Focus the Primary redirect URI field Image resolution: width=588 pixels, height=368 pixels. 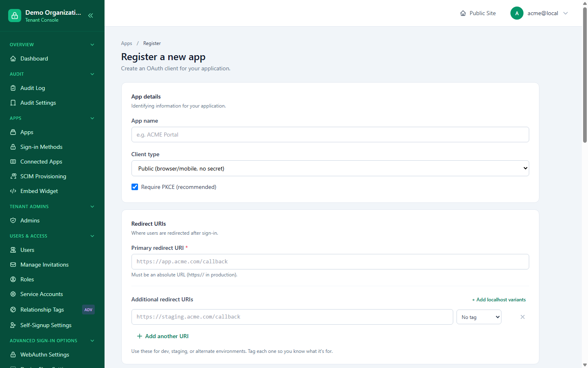click(330, 262)
